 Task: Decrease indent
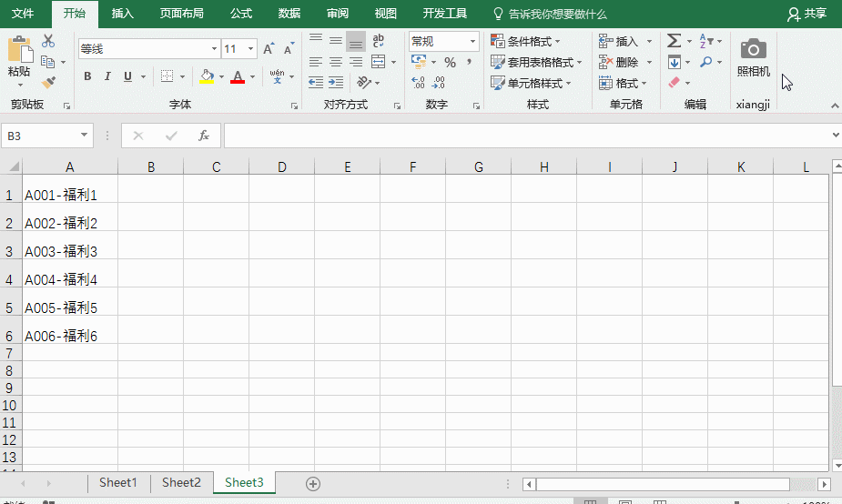316,82
